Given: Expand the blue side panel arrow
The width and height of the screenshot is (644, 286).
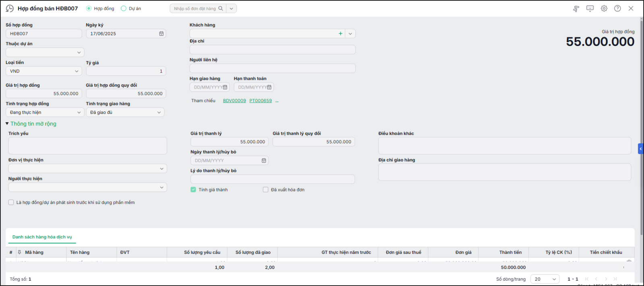Looking at the screenshot, I should (641, 149).
